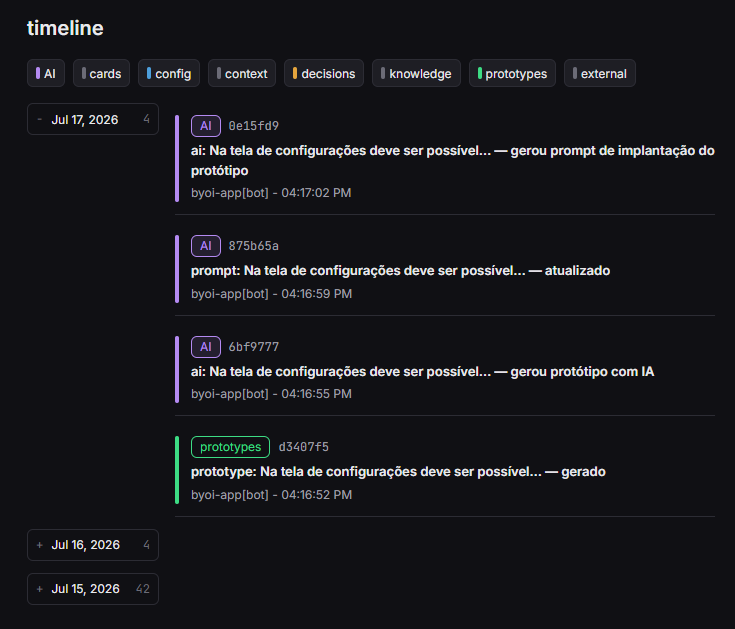Click the timeline page heading
The width and height of the screenshot is (735, 629).
click(x=65, y=28)
